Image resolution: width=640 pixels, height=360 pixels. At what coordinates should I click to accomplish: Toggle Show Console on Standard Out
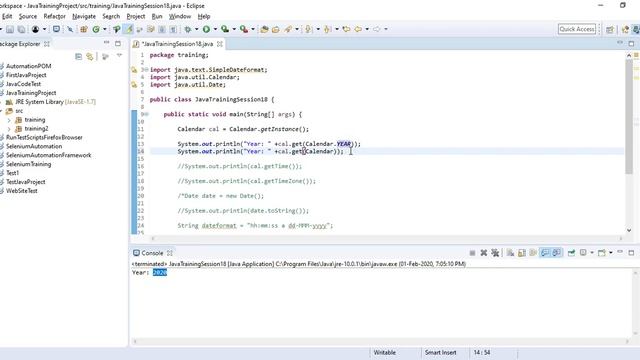(x=545, y=253)
